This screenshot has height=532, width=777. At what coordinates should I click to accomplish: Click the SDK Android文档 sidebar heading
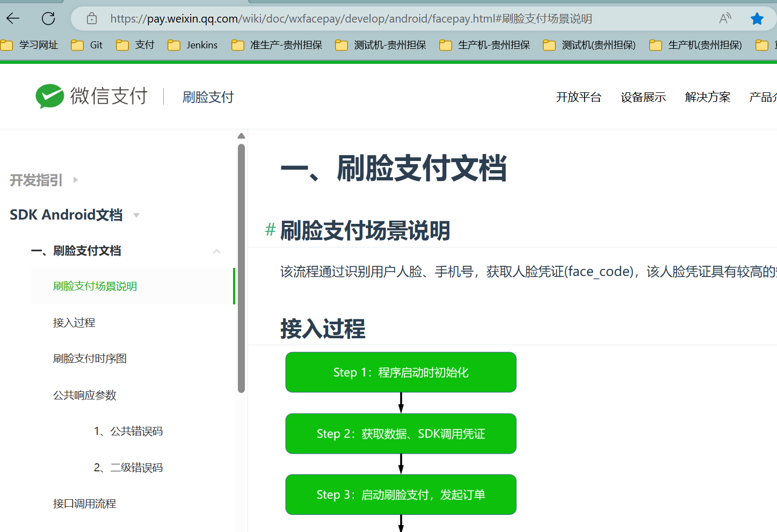(x=66, y=215)
